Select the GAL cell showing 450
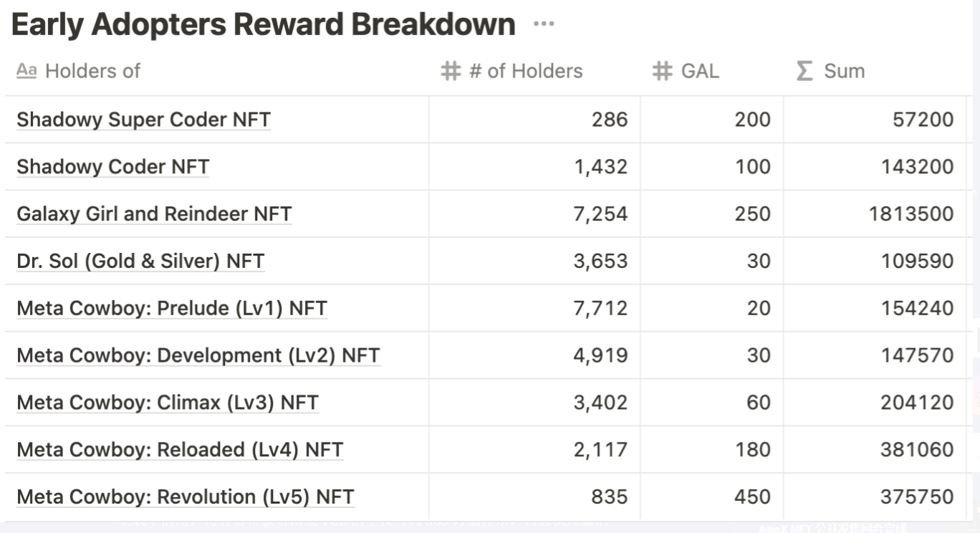This screenshot has height=533, width=980. click(752, 497)
